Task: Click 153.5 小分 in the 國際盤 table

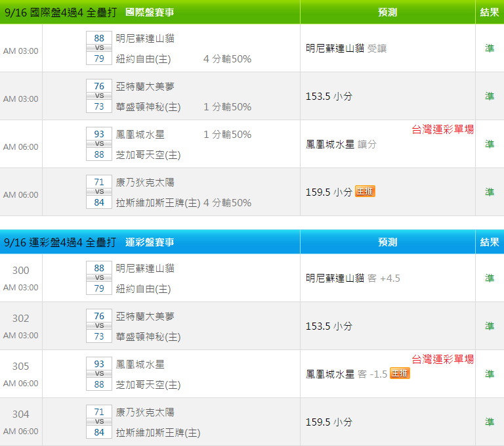Action: (x=329, y=96)
